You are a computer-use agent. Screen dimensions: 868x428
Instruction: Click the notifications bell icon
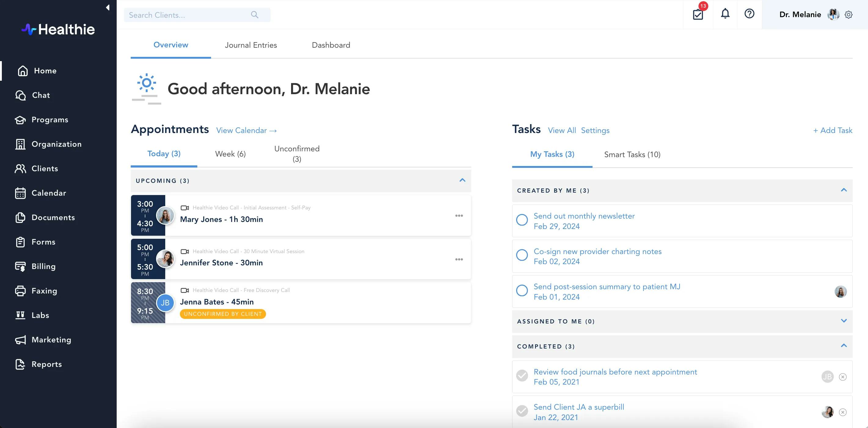tap(725, 14)
